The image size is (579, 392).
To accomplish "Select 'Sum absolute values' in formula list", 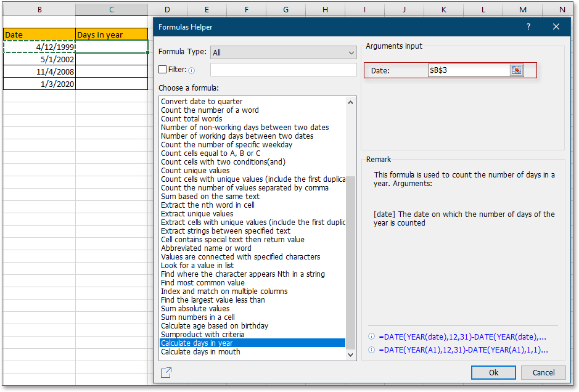I will 195,309.
